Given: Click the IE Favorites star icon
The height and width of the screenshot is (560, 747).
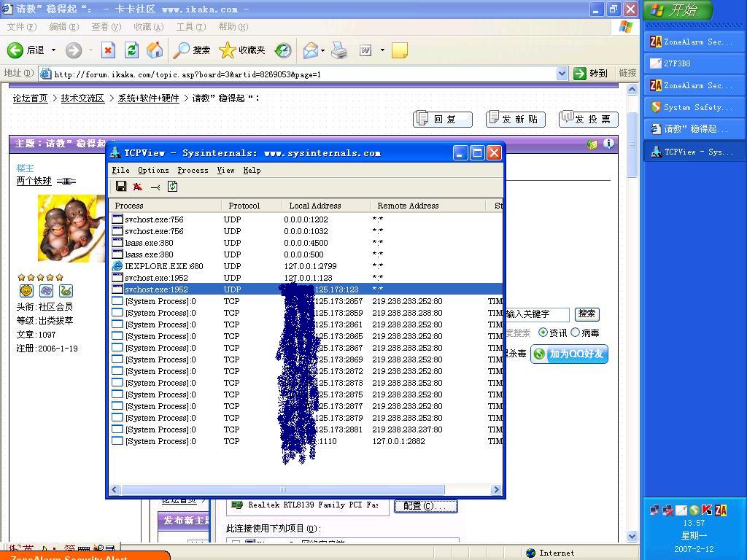Looking at the screenshot, I should (228, 50).
